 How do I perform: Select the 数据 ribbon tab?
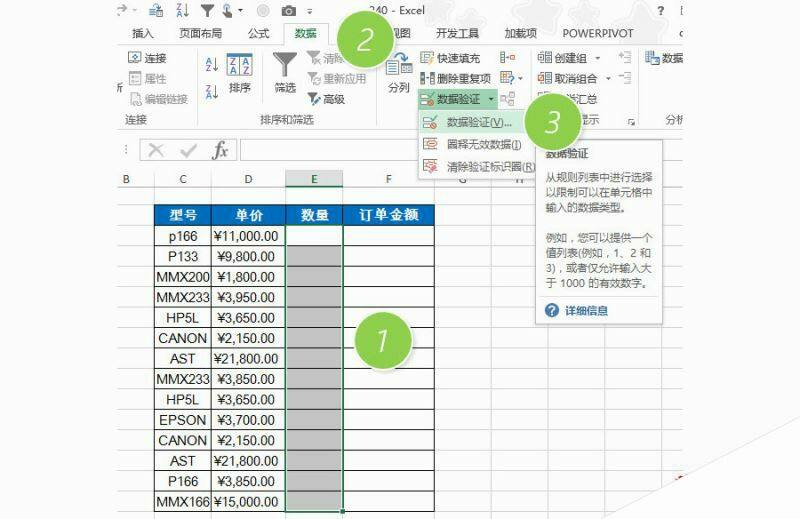[x=306, y=33]
